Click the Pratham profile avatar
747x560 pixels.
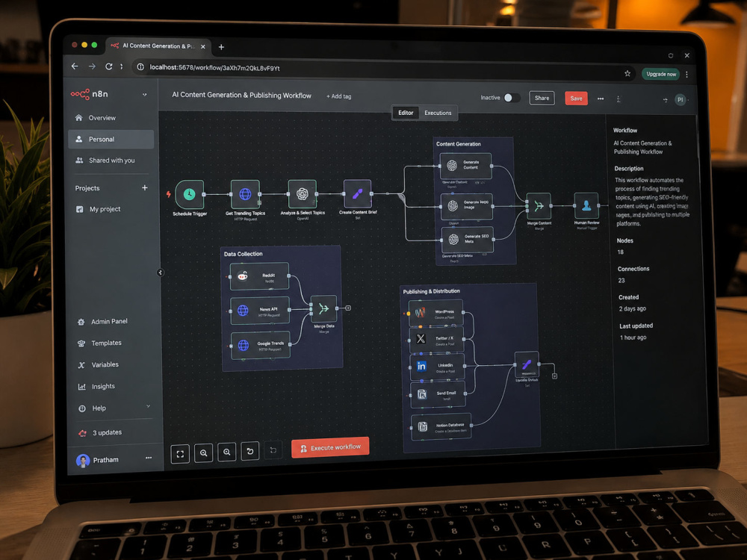83,461
